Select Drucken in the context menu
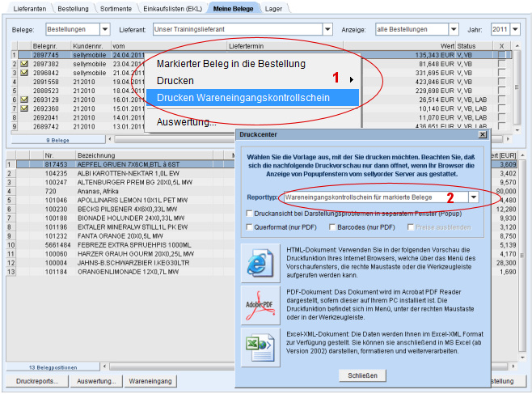Viewport: 532px width, 394px height. click(x=253, y=81)
